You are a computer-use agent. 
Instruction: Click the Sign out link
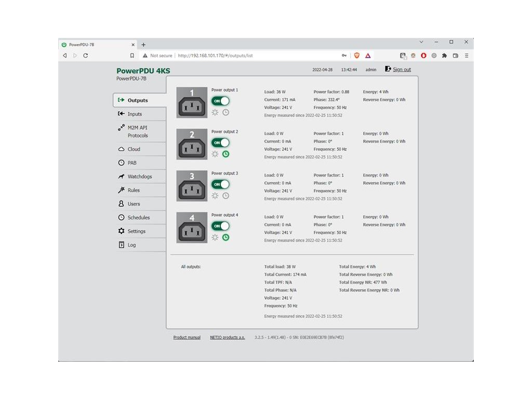tap(402, 70)
